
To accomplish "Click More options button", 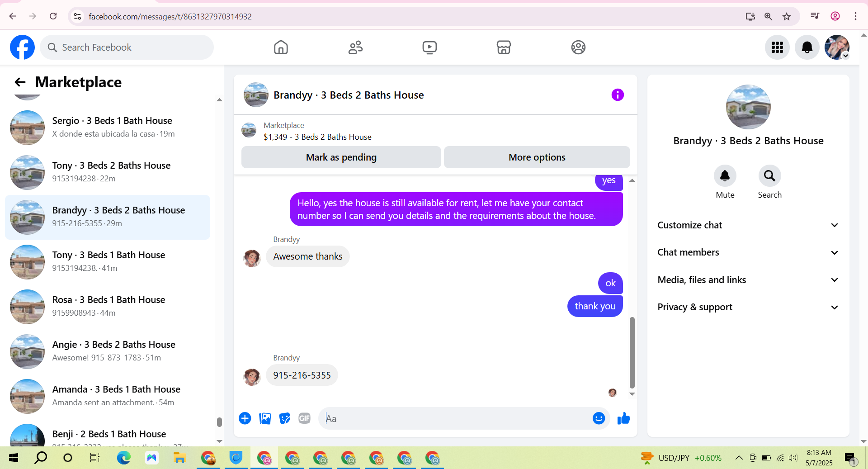I will pyautogui.click(x=537, y=157).
